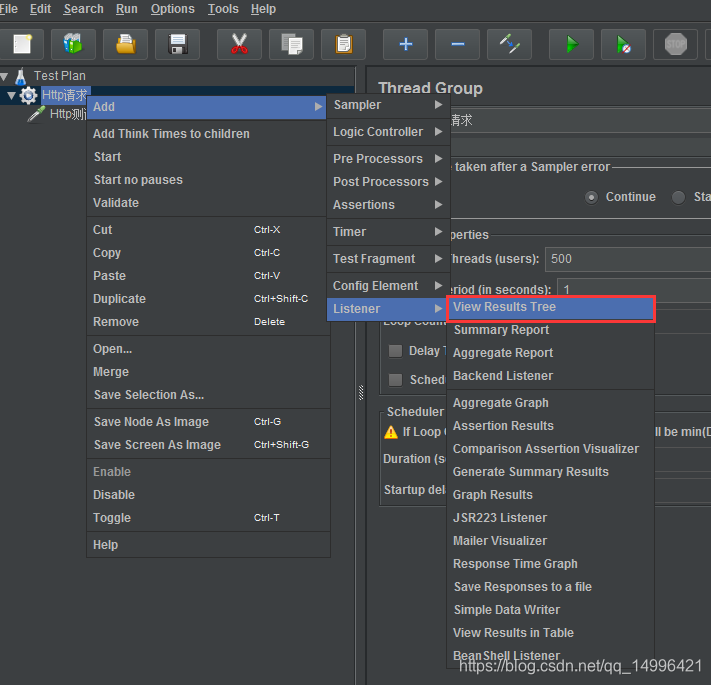Collapse the Test Plan tree node
Image resolution: width=711 pixels, height=685 pixels.
coord(4,76)
